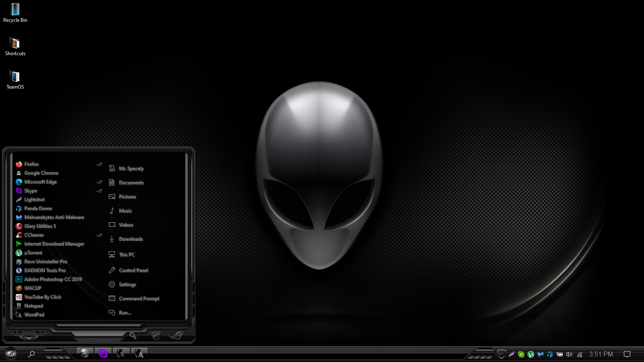Expand the Microsoft Edge jump list arrow
Screen dimensions: 644x362
[x=99, y=182]
